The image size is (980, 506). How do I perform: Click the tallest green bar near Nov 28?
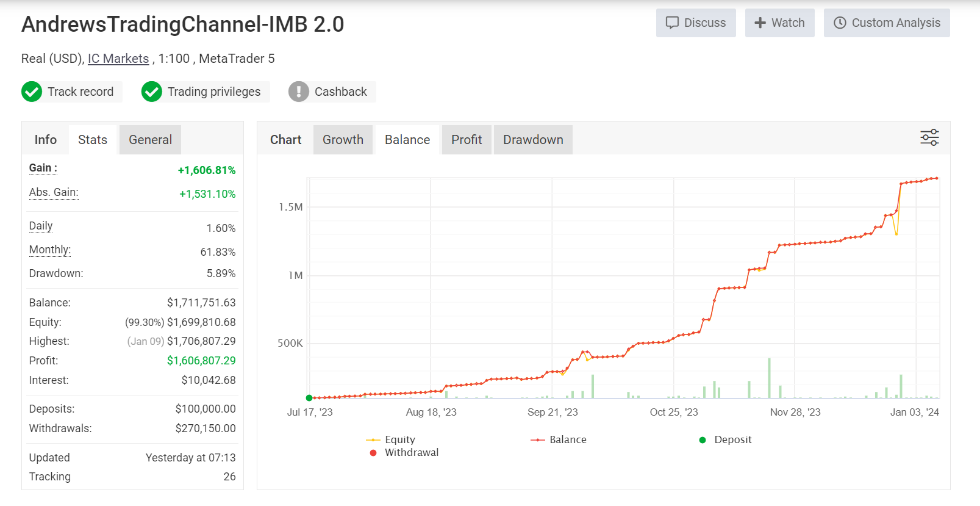[x=769, y=378]
